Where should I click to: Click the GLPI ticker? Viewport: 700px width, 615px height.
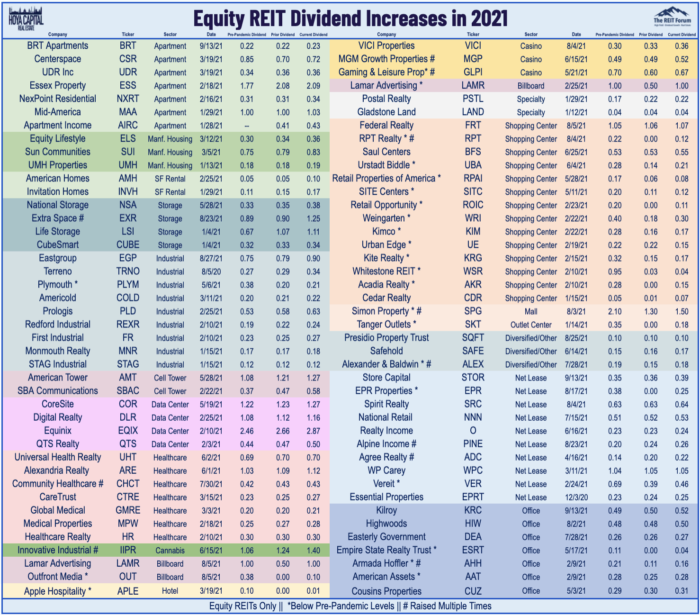[x=473, y=72]
